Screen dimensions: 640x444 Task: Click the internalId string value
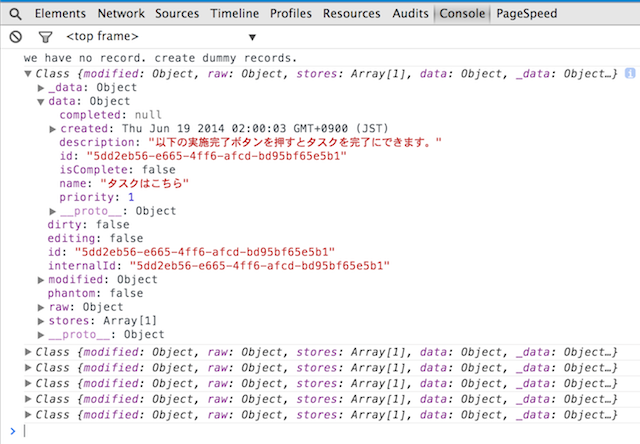pyautogui.click(x=259, y=266)
